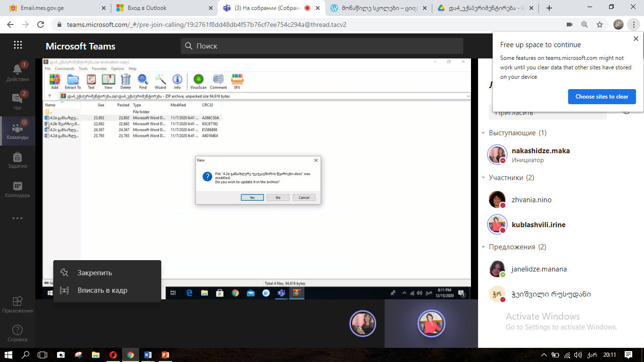Click Пригласить invite field
The width and height of the screenshot is (644, 362).
tap(548, 113)
